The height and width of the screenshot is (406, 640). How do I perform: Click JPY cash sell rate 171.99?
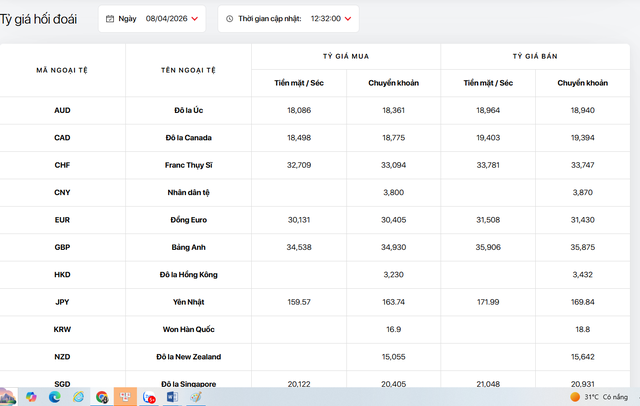coord(488,302)
